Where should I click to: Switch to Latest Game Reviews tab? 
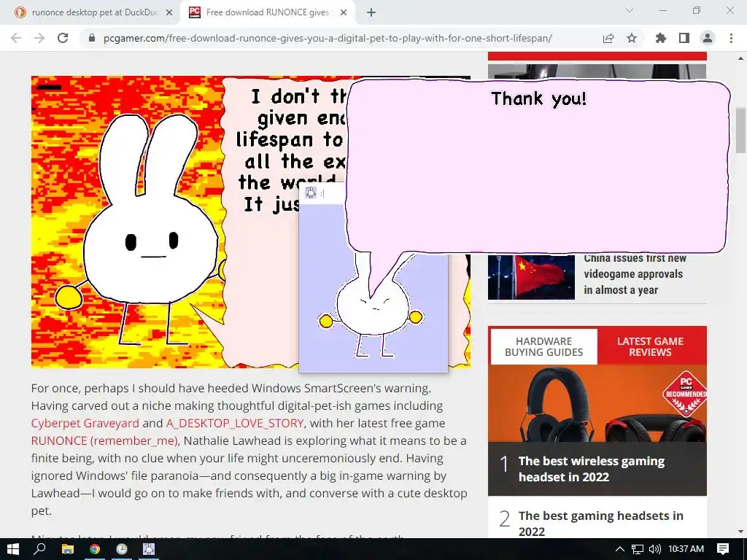point(650,346)
